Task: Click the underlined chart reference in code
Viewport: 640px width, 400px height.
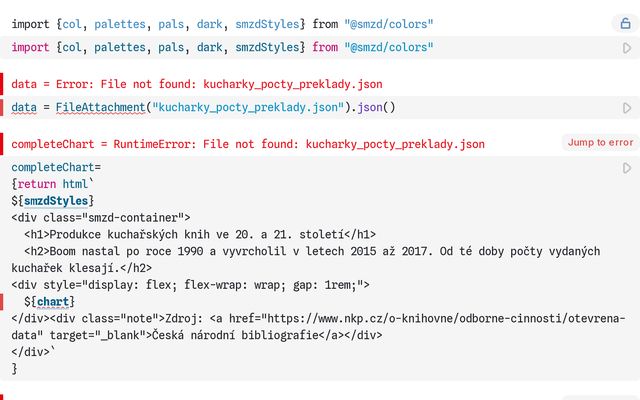Action: tap(53, 302)
